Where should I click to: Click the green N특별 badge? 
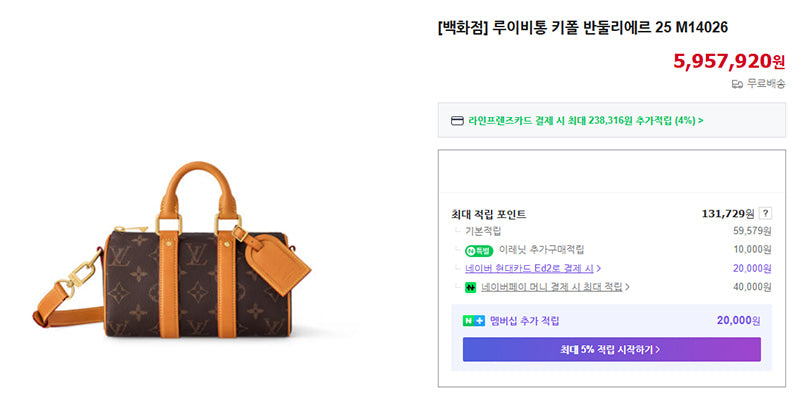click(479, 250)
